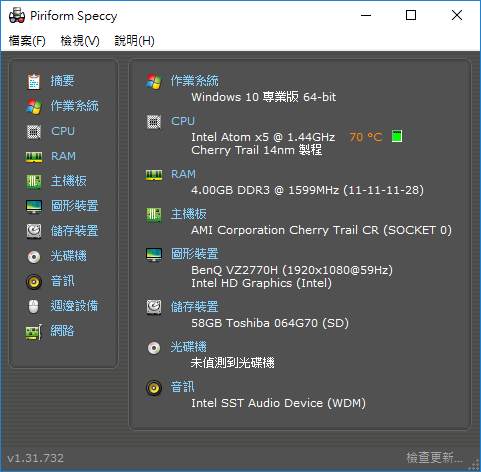This screenshot has height=472, width=481.
Task: Click the green CPU temperature indicator
Action: (397, 136)
